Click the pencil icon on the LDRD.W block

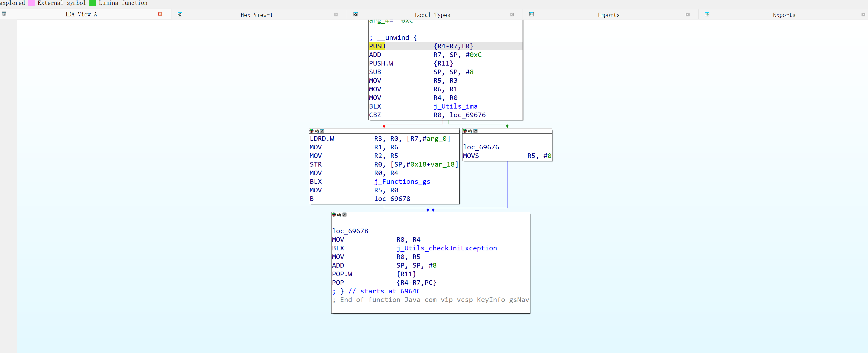pos(317,131)
